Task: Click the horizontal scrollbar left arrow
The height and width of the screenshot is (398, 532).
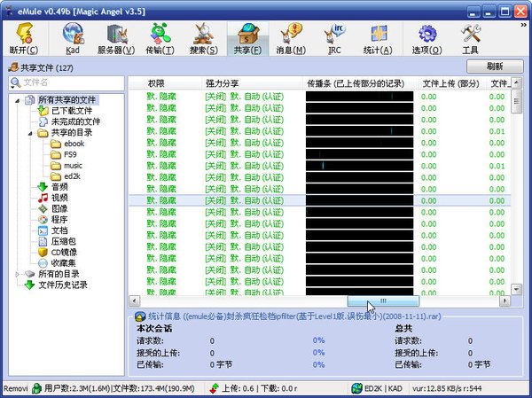Action: [x=135, y=300]
